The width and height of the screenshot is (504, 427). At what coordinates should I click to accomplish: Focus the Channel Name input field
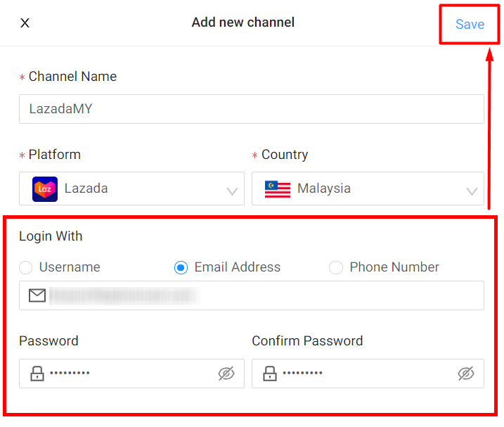(x=251, y=109)
